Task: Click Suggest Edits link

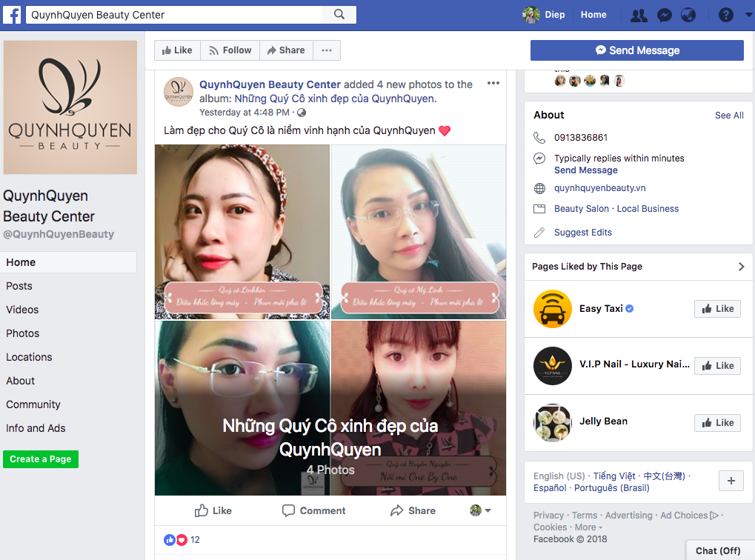Action: pyautogui.click(x=582, y=233)
